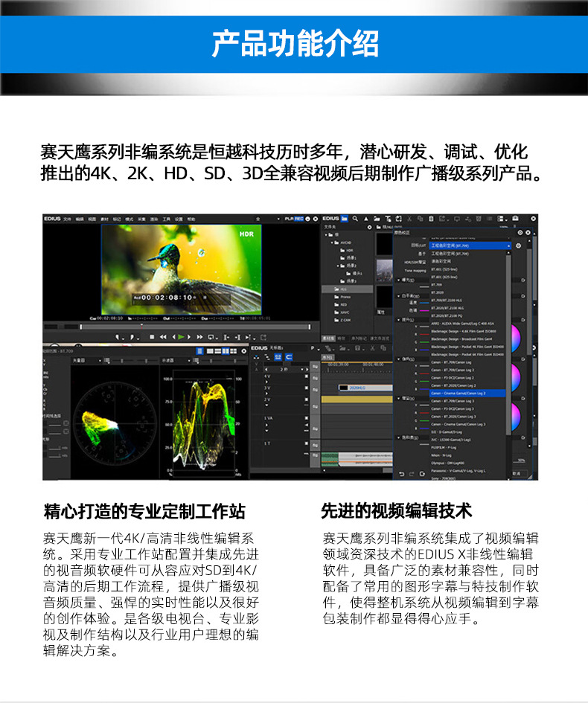This screenshot has height=703, width=588.
Task: Click the loop playback icon
Action: point(211,337)
